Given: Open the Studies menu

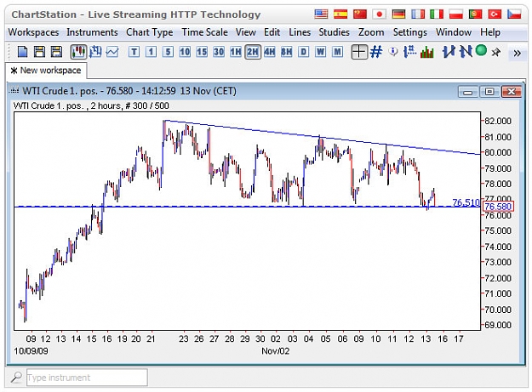Looking at the screenshot, I should point(334,32).
